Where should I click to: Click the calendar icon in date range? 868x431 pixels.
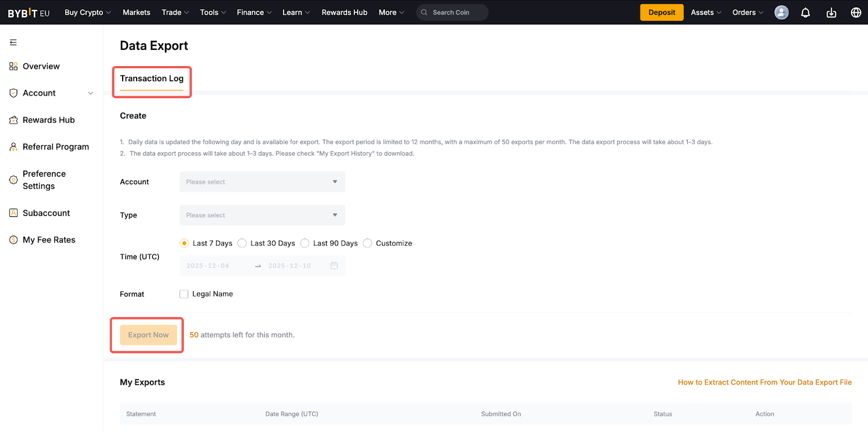(x=334, y=266)
